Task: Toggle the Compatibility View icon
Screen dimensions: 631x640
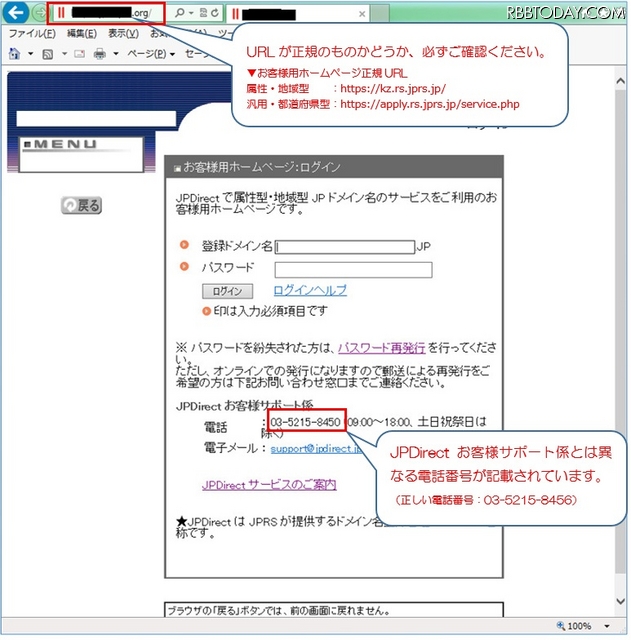Action: (203, 13)
